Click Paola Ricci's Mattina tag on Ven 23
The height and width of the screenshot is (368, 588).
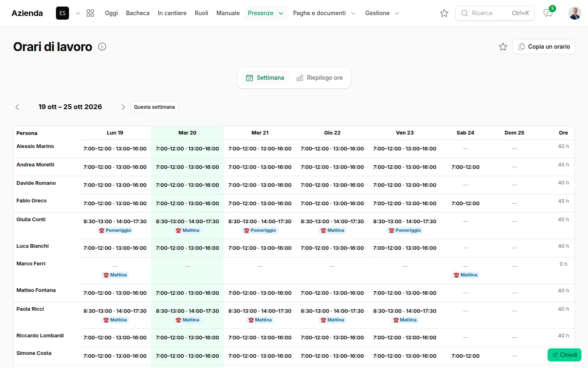[x=405, y=320]
